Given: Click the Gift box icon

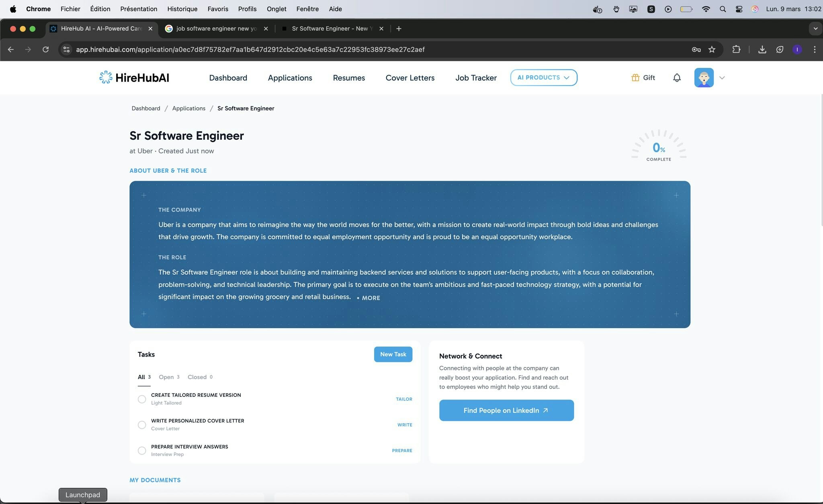Looking at the screenshot, I should [x=635, y=78].
